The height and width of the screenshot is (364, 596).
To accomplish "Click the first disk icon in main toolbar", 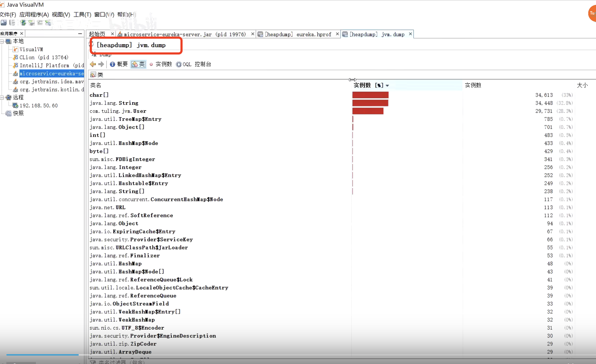I will [4, 22].
